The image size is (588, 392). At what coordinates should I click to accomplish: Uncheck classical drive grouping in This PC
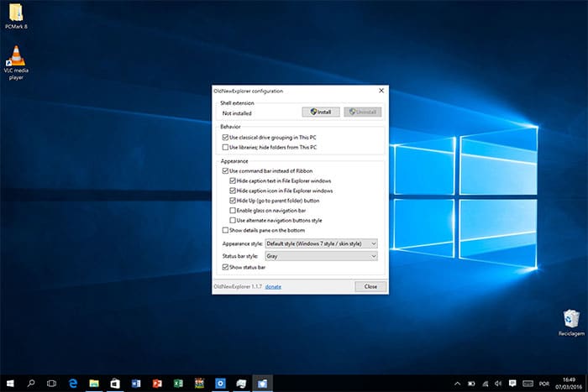click(x=225, y=137)
